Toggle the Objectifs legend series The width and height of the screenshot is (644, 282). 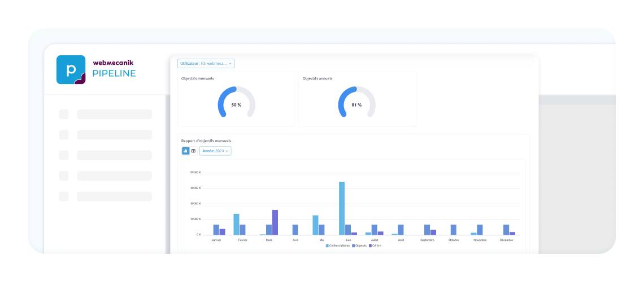click(359, 245)
